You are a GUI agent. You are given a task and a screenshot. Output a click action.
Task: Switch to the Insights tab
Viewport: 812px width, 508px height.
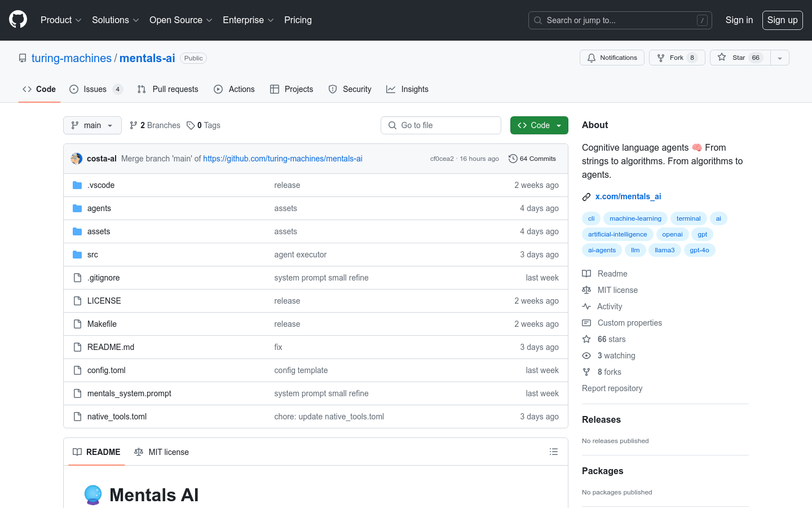407,89
